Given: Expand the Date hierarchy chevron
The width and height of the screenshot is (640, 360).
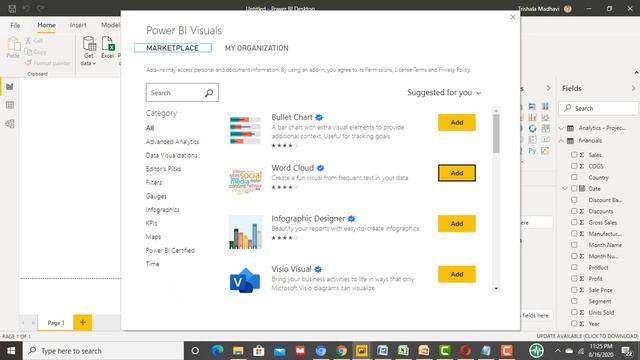Looking at the screenshot, I should [565, 189].
